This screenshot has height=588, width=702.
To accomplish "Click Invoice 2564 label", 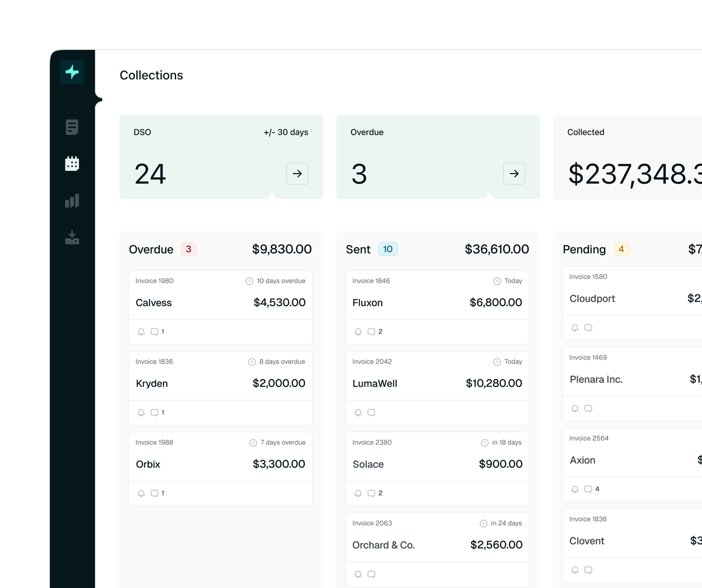I will (589, 438).
